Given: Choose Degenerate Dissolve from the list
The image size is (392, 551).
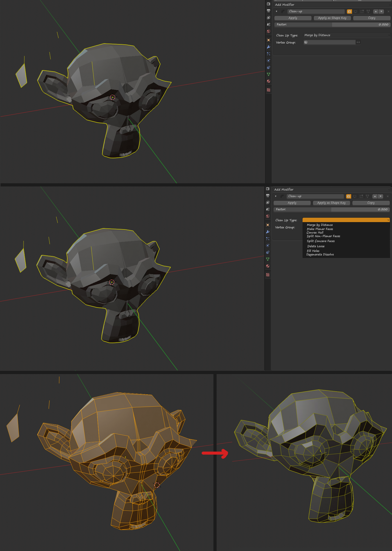Looking at the screenshot, I should (x=320, y=254).
